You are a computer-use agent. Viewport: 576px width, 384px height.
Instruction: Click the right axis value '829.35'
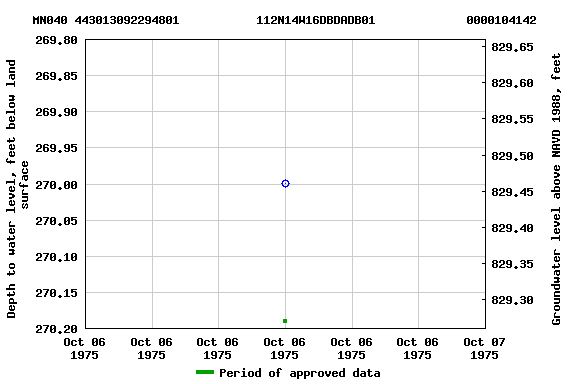click(512, 264)
